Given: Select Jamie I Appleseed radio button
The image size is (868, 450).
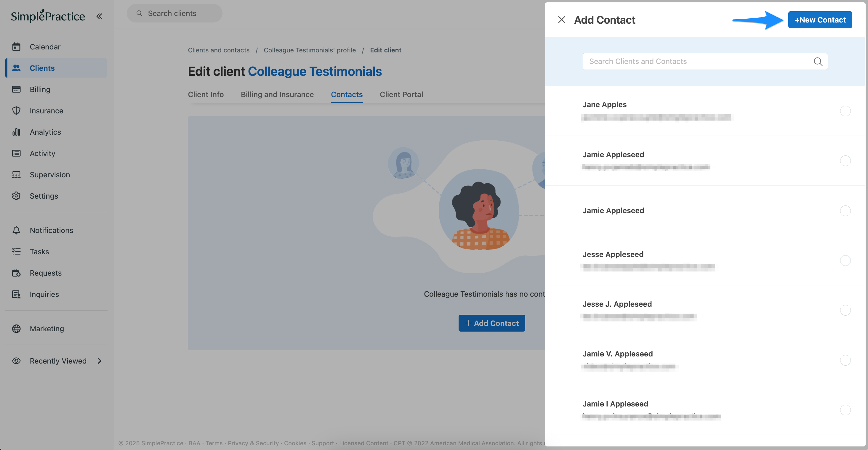Looking at the screenshot, I should click(845, 410).
